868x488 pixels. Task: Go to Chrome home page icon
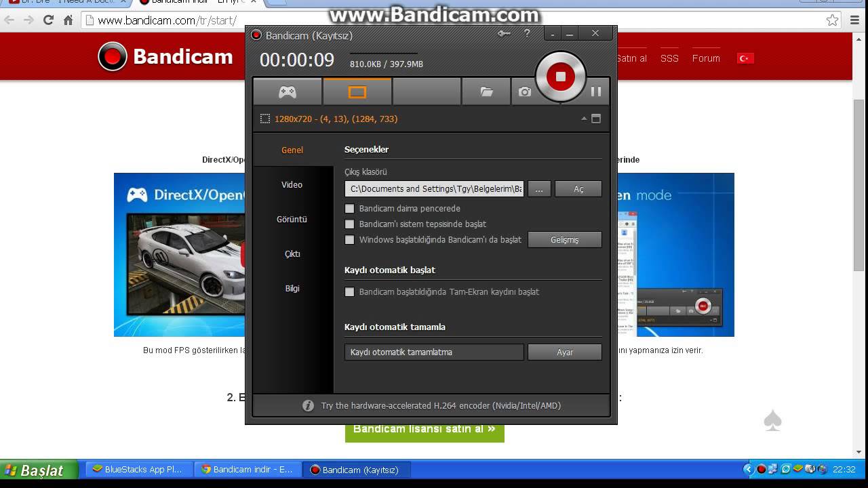68,20
